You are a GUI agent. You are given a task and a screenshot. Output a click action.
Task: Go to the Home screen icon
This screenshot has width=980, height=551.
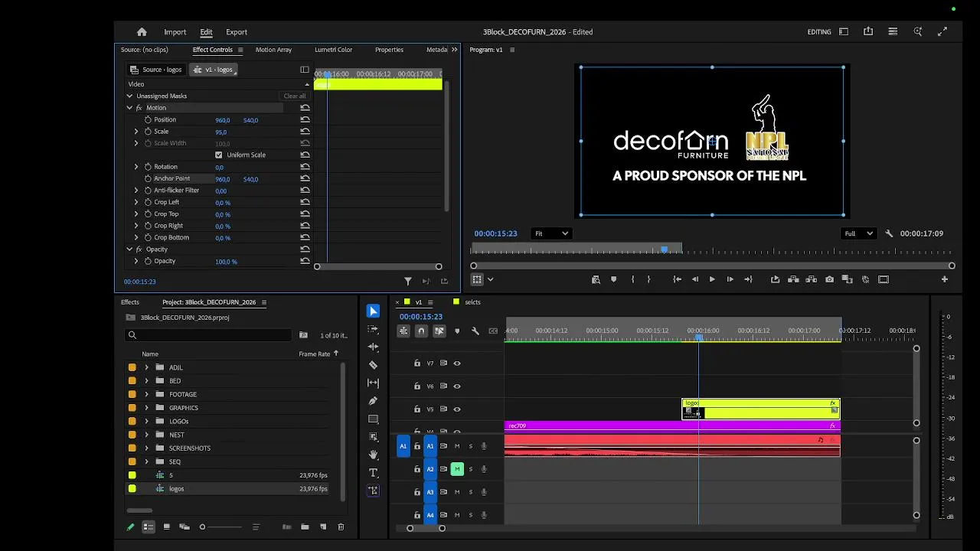tap(142, 32)
